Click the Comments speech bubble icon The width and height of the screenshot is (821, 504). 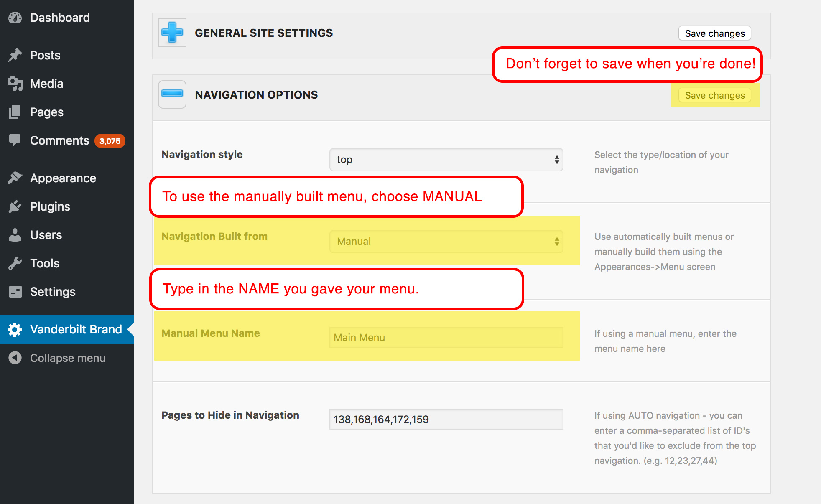coord(15,140)
